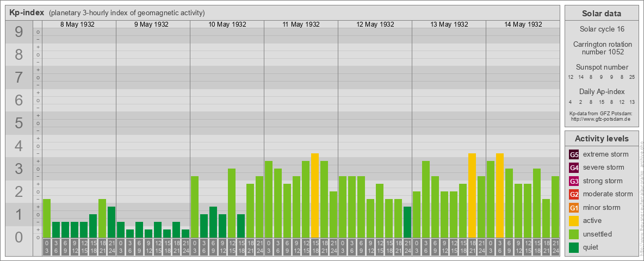The height and width of the screenshot is (261, 644).
Task: Click the 10 May 1932 date header
Action: 227,24
